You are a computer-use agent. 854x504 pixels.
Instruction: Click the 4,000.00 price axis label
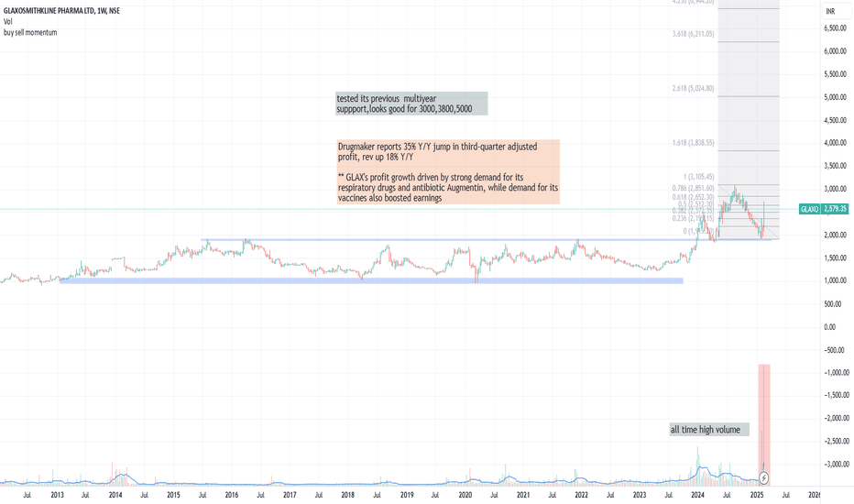836,143
